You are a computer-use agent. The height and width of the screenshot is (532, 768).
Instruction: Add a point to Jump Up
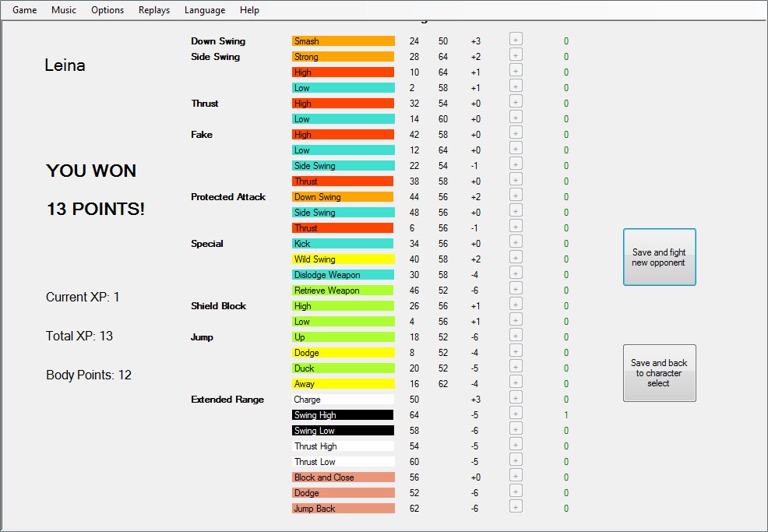point(516,335)
